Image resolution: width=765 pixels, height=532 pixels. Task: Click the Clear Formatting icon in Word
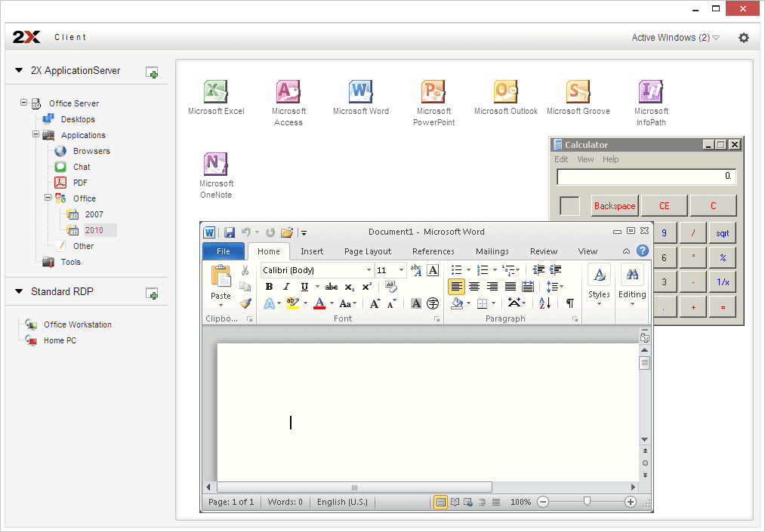[390, 286]
